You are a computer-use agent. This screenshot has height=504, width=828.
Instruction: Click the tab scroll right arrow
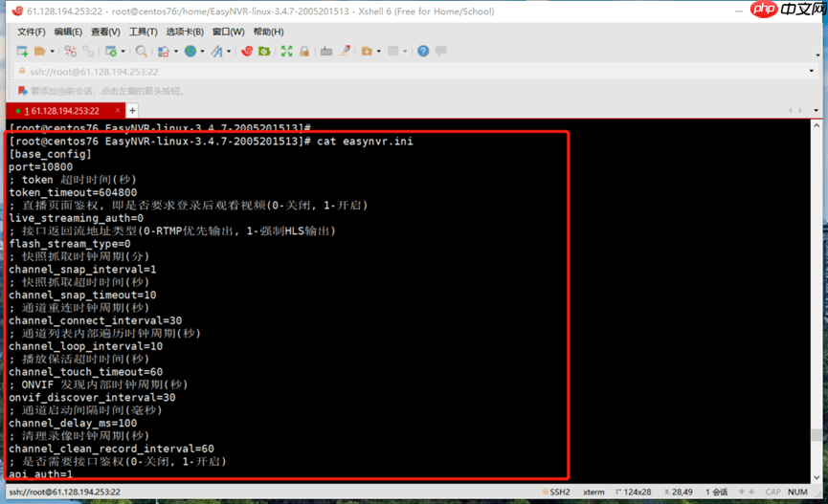(x=800, y=110)
